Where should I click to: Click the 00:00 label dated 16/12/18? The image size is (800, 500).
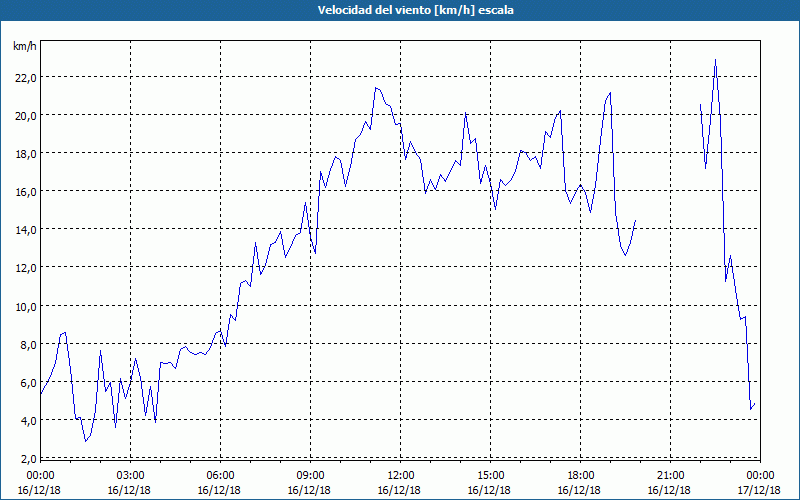click(x=40, y=476)
